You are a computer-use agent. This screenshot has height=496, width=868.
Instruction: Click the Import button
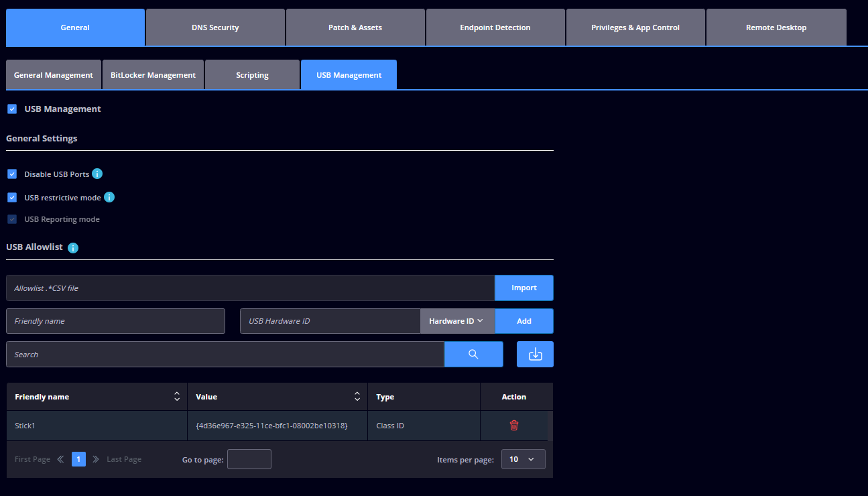click(524, 288)
